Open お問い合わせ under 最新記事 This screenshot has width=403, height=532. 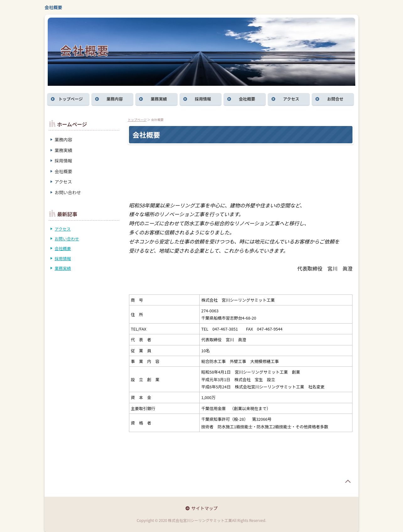pyautogui.click(x=67, y=239)
